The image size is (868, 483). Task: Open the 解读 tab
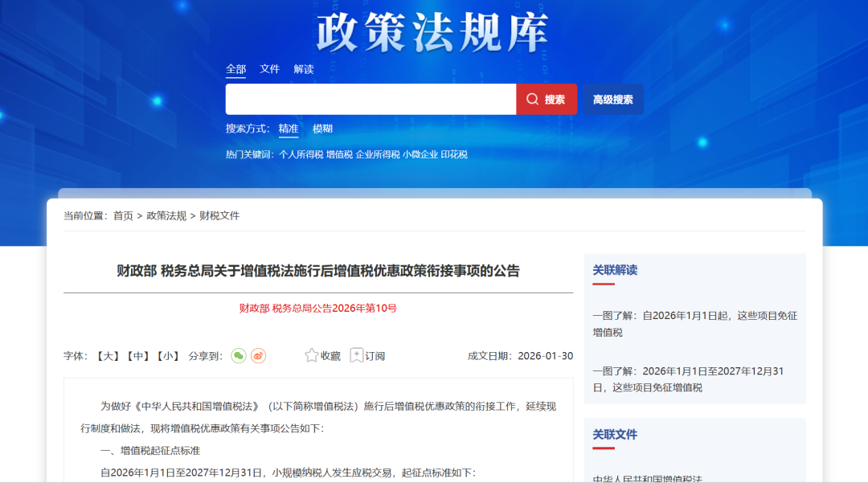coord(303,69)
